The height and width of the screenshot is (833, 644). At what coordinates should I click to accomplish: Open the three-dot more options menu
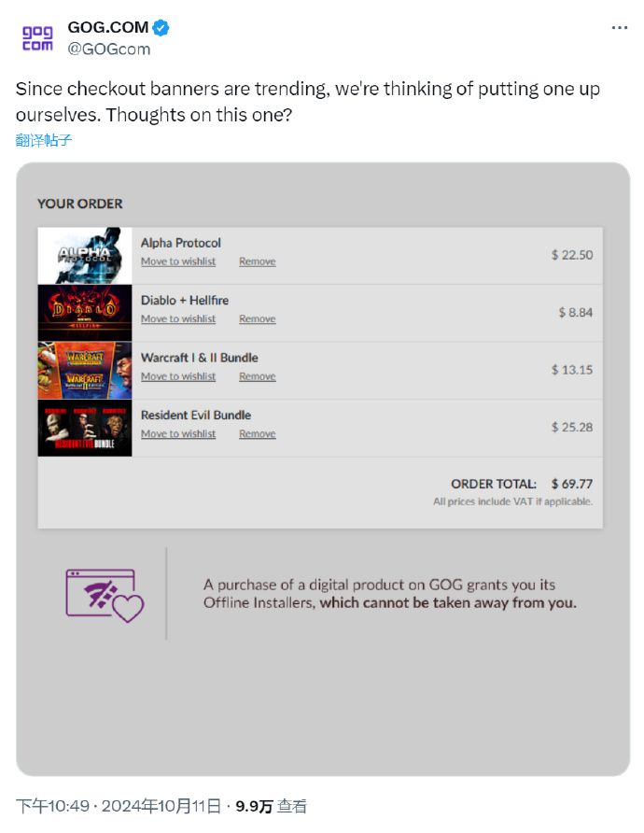point(619,28)
